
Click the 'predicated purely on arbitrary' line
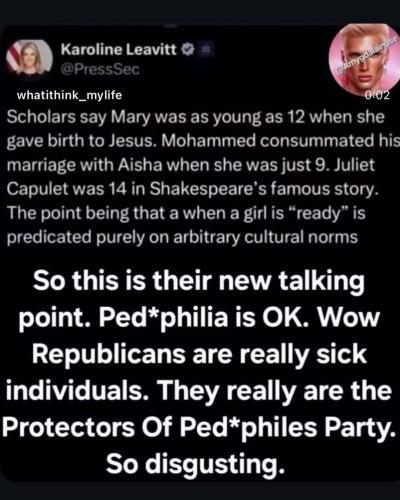pyautogui.click(x=182, y=238)
